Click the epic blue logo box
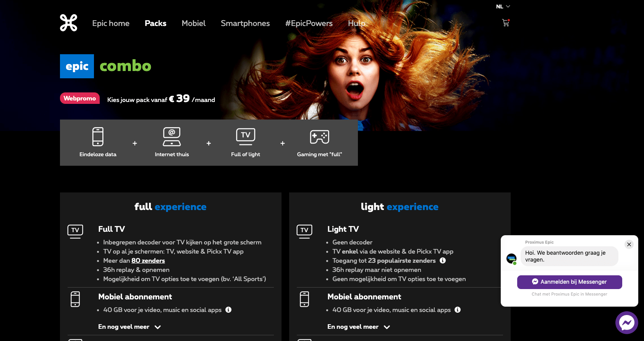This screenshot has width=644, height=341. coord(77,66)
